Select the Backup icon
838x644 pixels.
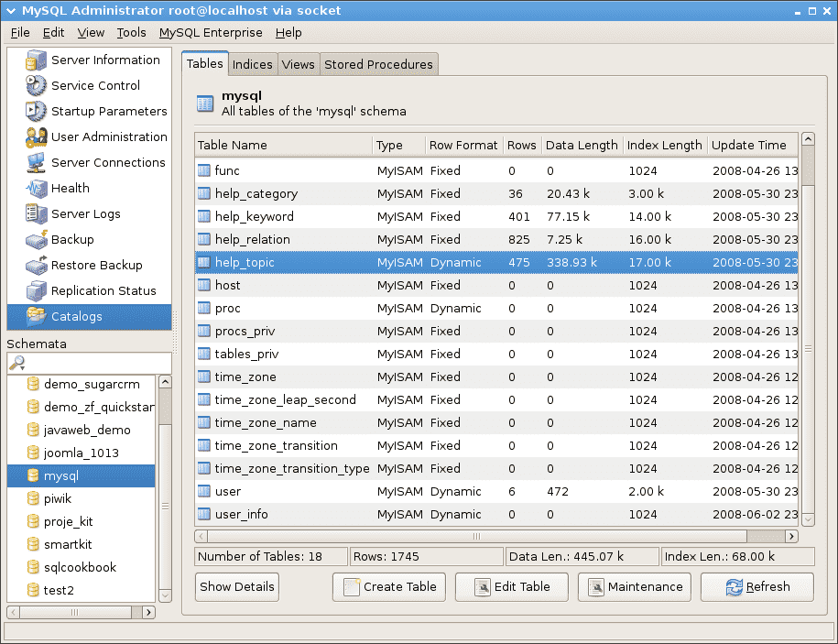(36, 239)
